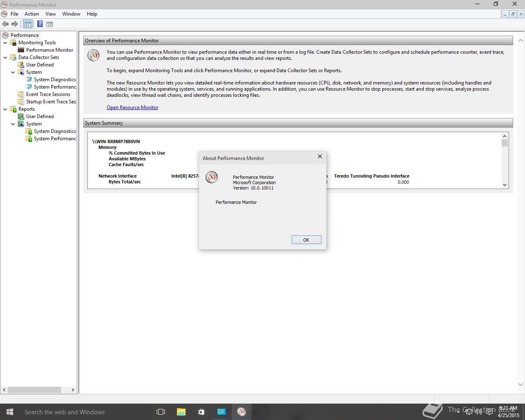Screen dimensions: 525x420
Task: Click 'Teredo Tunneling Pseudo-Interface' column text
Action: tap(372, 176)
